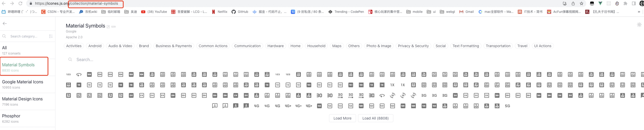
Task: Toggle dark mode with the sun icon
Action: coord(639,25)
